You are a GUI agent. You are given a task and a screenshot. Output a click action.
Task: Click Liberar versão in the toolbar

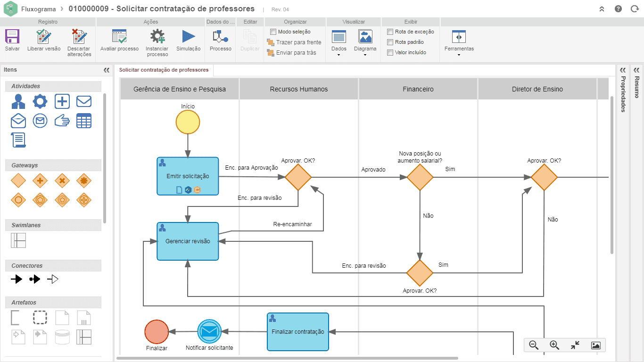(44, 41)
